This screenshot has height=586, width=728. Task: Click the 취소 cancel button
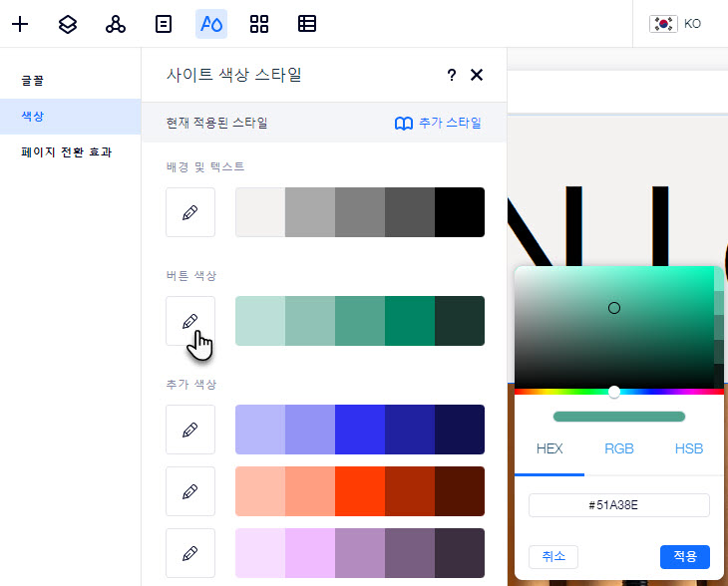tap(552, 556)
